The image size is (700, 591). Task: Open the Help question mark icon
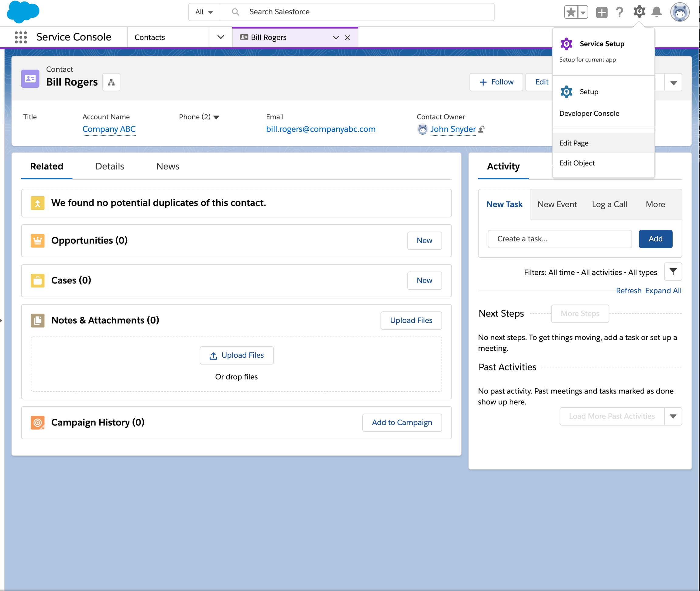619,12
